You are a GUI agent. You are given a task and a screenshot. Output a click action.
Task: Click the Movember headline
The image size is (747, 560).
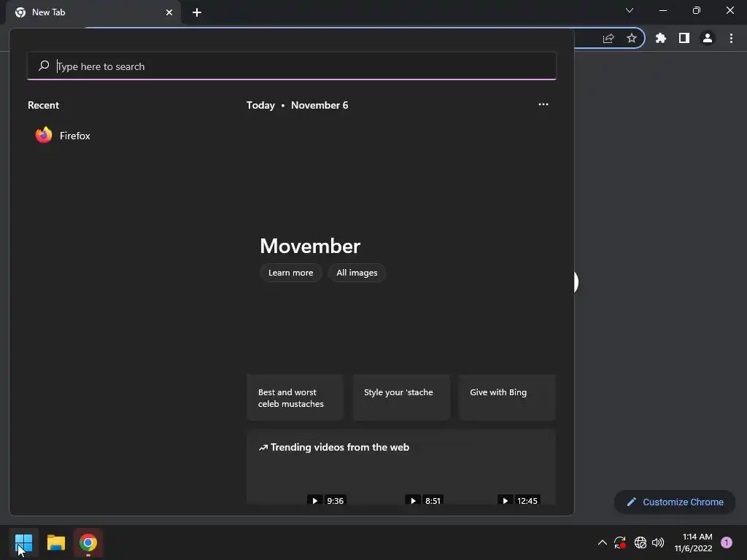tap(310, 246)
